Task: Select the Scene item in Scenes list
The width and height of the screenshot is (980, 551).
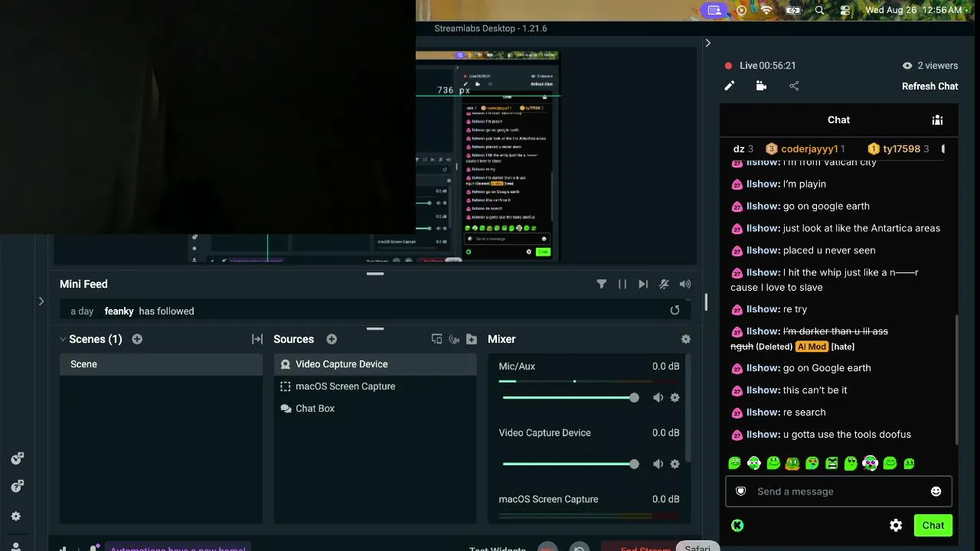Action: [x=161, y=364]
